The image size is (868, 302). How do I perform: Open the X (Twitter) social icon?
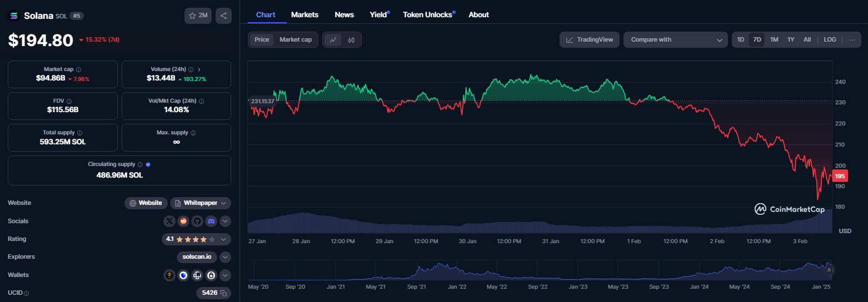[x=170, y=221]
